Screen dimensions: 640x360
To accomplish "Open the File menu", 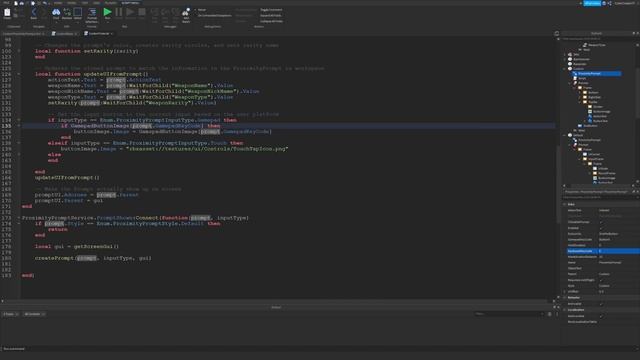I will pos(7,3).
